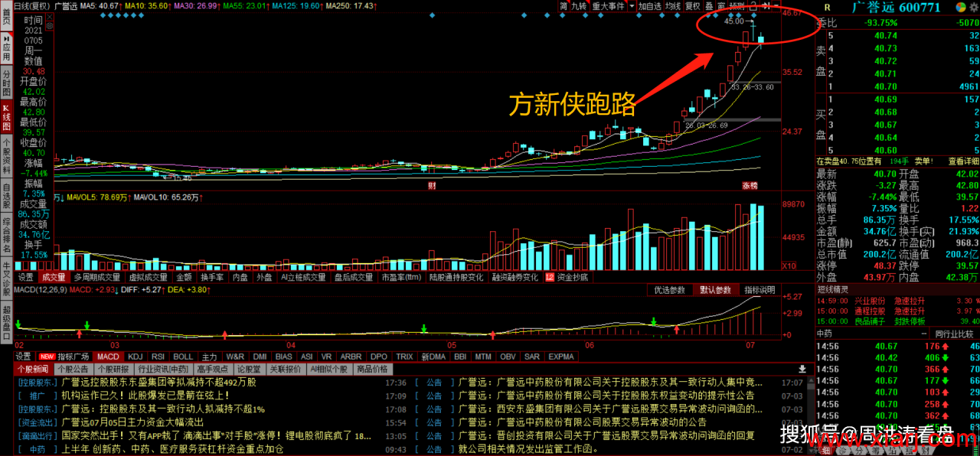Expand the dropdown arrow after 重大事件

point(632,6)
